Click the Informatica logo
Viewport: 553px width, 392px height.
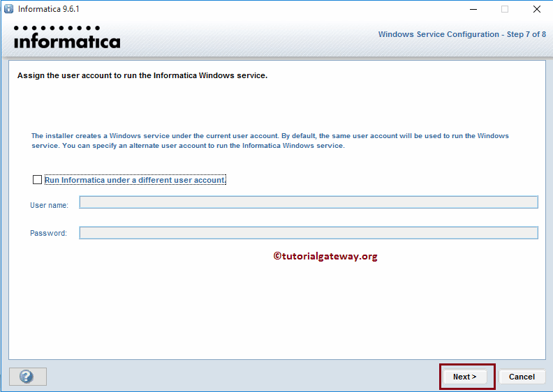tap(67, 37)
